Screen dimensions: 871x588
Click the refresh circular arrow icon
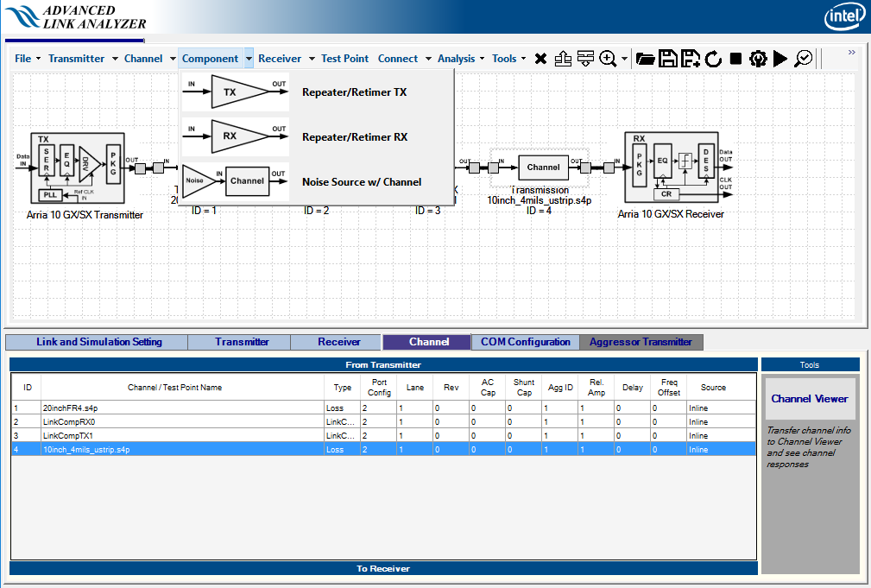point(713,59)
